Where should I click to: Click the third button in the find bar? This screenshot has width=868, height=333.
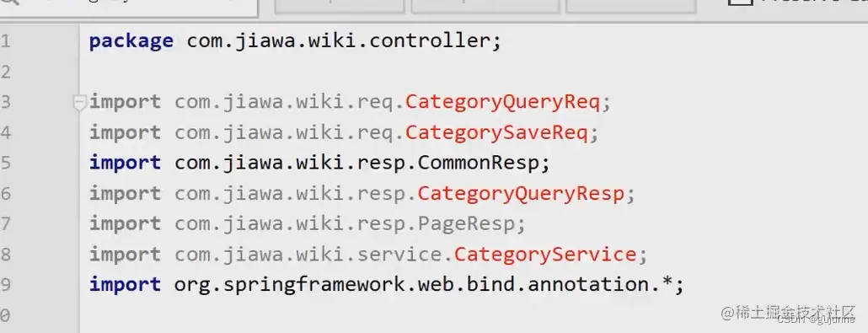(630, 4)
